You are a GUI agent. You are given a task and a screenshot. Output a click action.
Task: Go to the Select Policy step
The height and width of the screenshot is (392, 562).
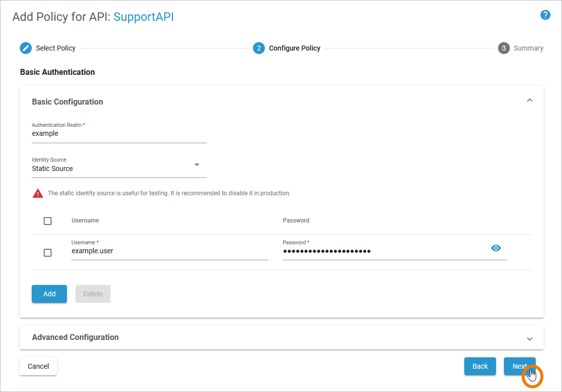(56, 48)
